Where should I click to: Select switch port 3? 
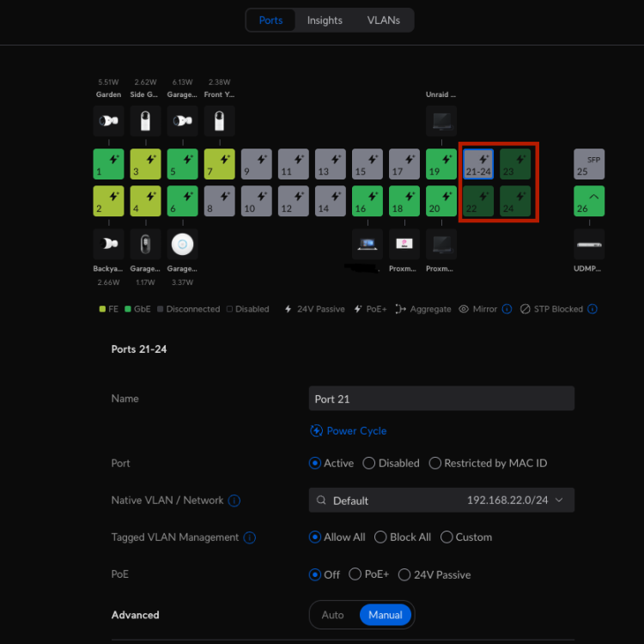(145, 164)
